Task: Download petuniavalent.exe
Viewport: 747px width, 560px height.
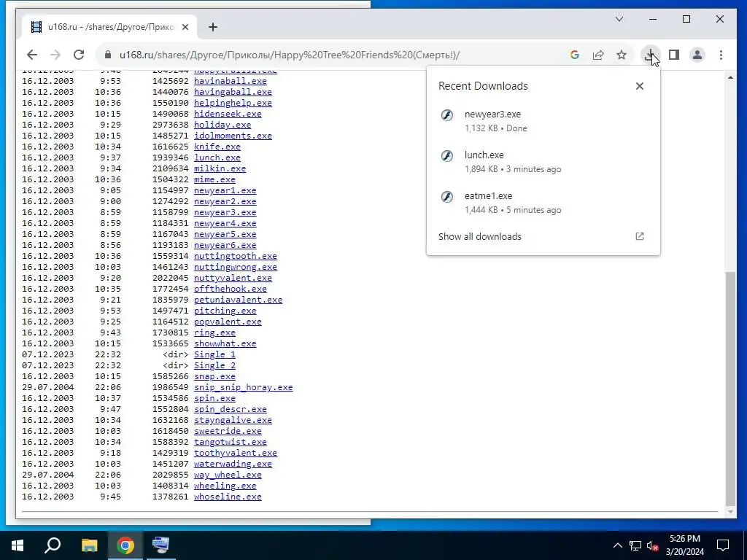Action: [238, 300]
